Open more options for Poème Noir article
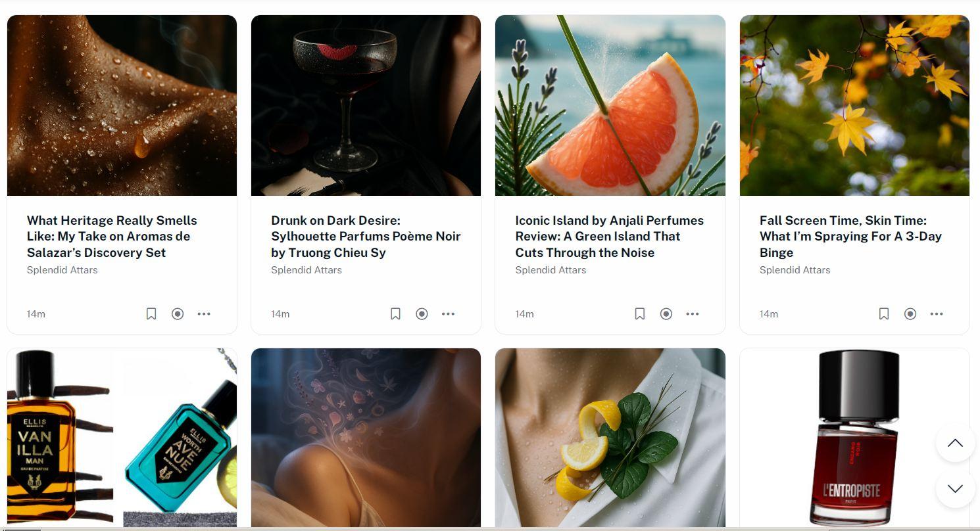The image size is (980, 531). tap(448, 314)
